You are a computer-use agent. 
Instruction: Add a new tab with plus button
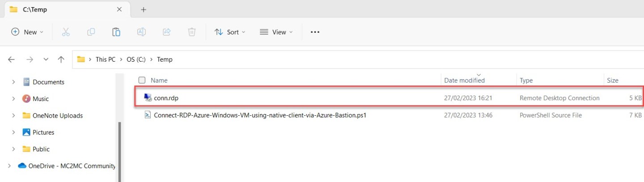click(x=144, y=9)
